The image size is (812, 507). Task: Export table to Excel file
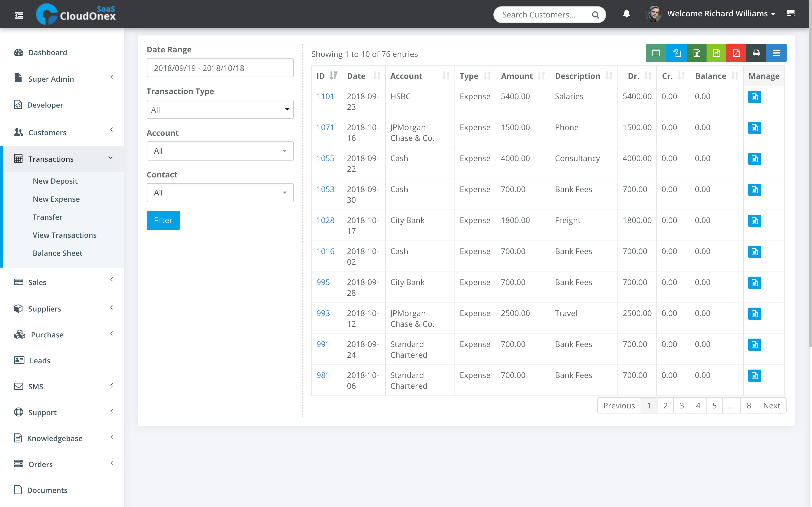(697, 53)
